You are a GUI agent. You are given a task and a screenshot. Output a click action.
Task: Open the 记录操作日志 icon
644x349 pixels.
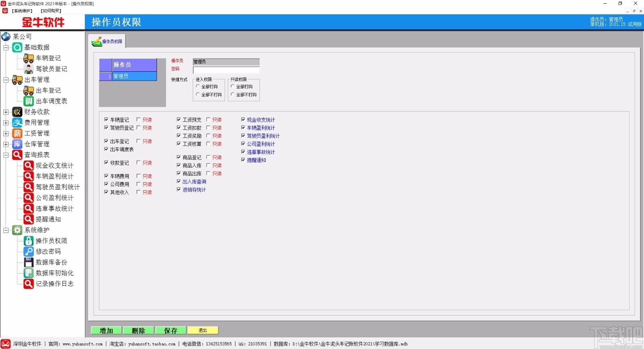click(x=29, y=284)
